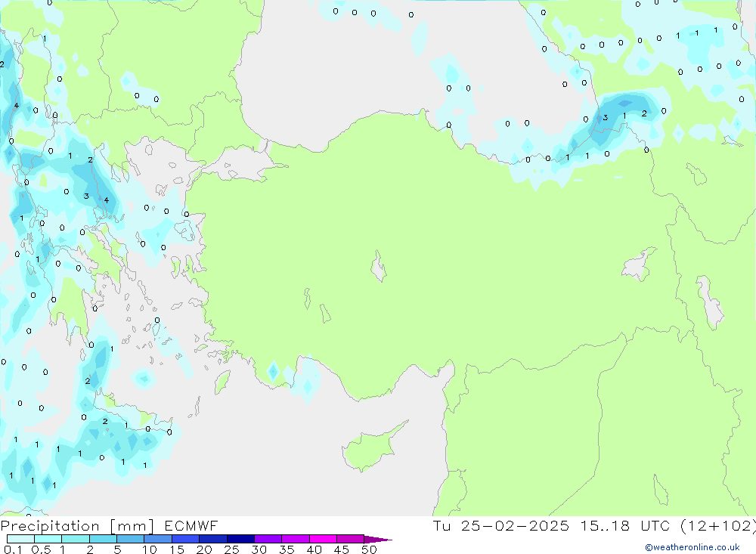The width and height of the screenshot is (756, 554).
Task: Click the legend label 20
Action: 204,549
